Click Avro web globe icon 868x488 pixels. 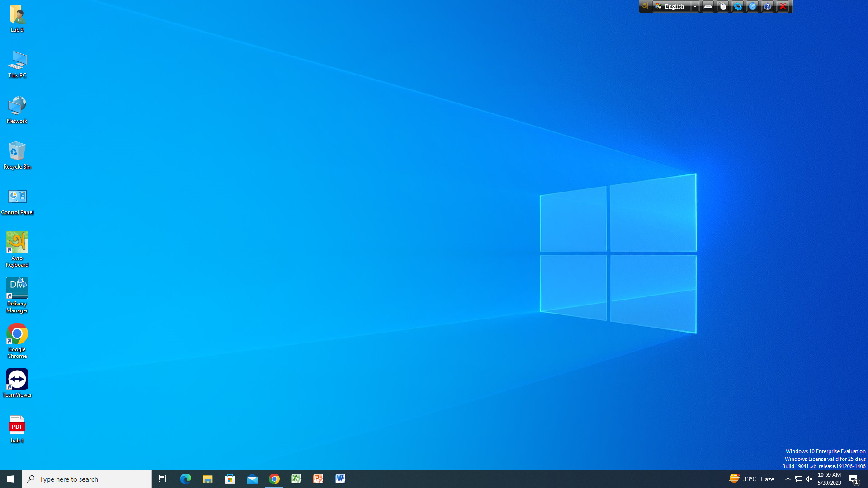(753, 6)
